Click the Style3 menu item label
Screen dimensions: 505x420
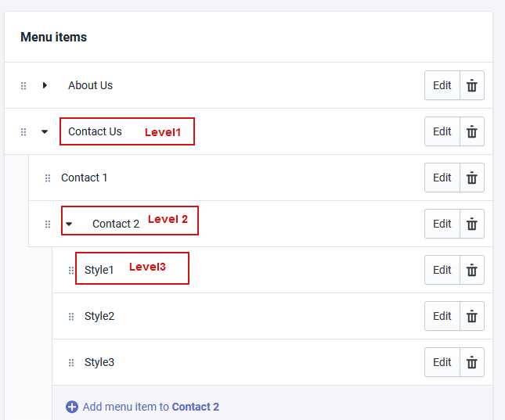99,362
